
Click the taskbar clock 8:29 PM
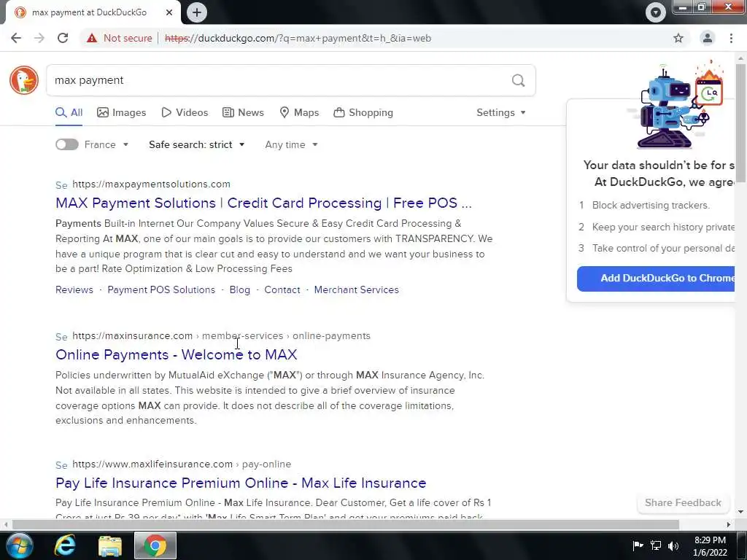point(710,540)
